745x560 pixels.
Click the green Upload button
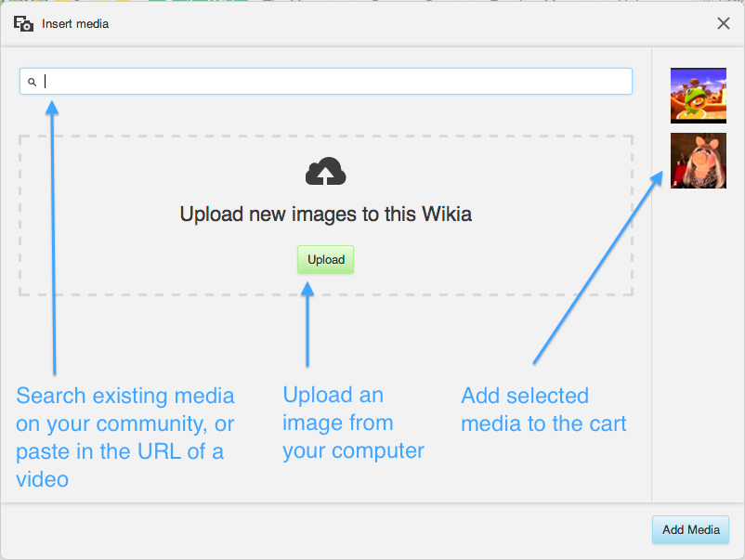[325, 259]
